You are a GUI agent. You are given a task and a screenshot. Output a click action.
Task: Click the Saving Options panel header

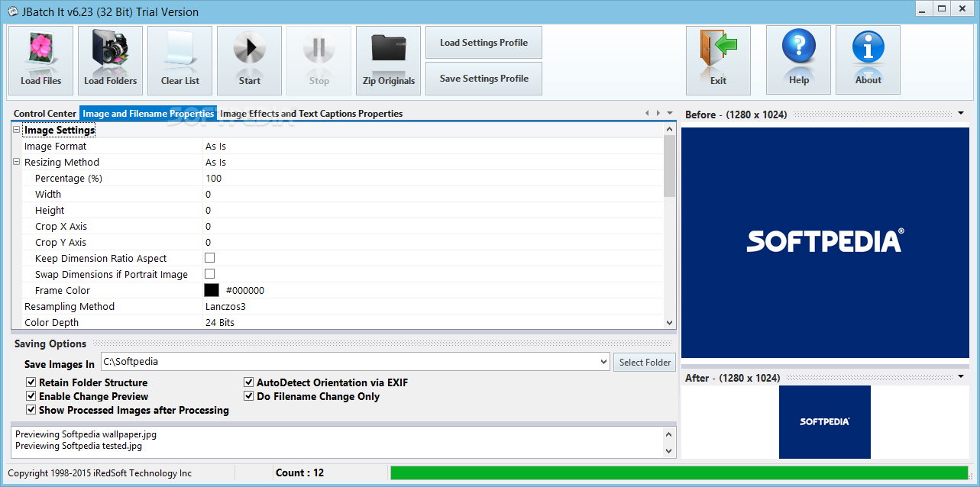click(50, 343)
